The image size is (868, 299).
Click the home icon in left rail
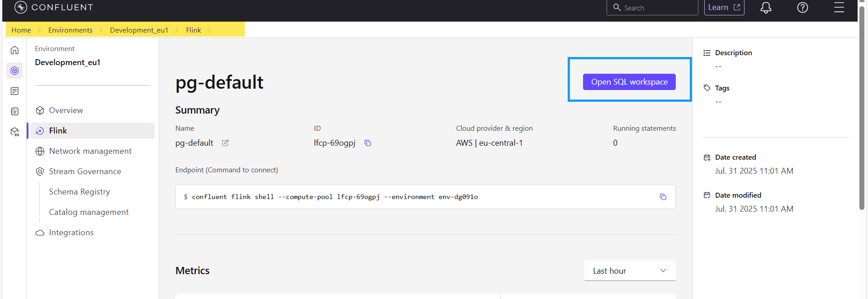tap(14, 50)
